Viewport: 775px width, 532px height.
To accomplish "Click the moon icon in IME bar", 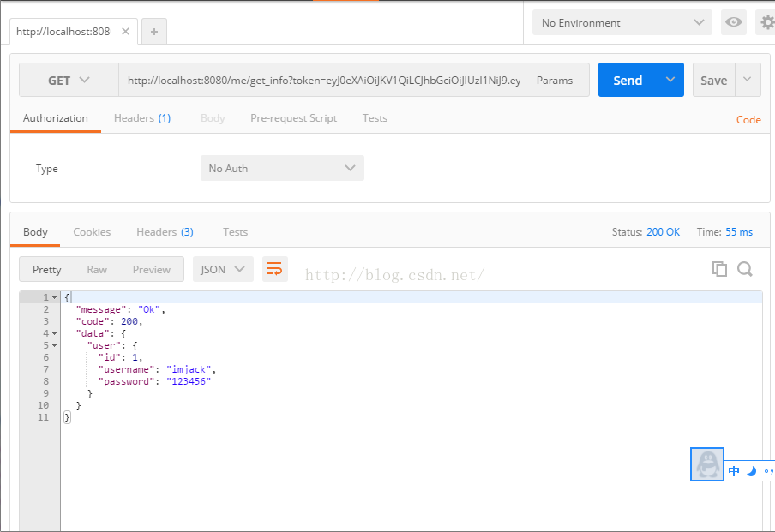I will coord(751,471).
